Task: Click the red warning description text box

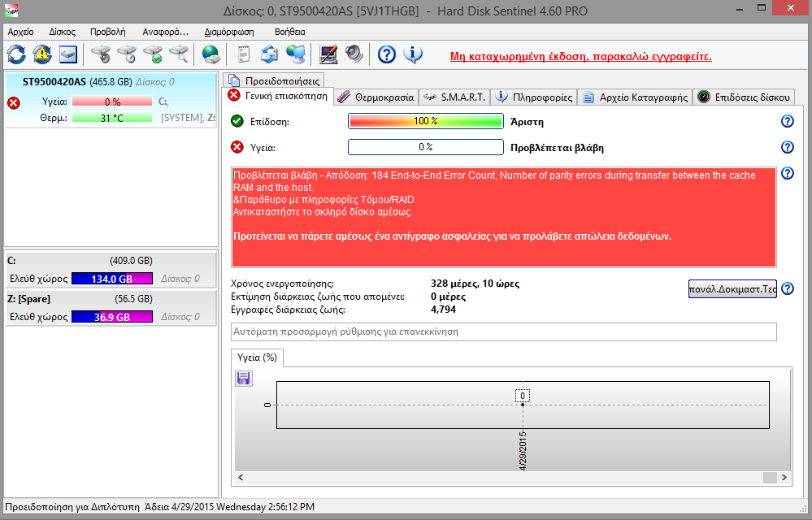Action: [x=503, y=217]
